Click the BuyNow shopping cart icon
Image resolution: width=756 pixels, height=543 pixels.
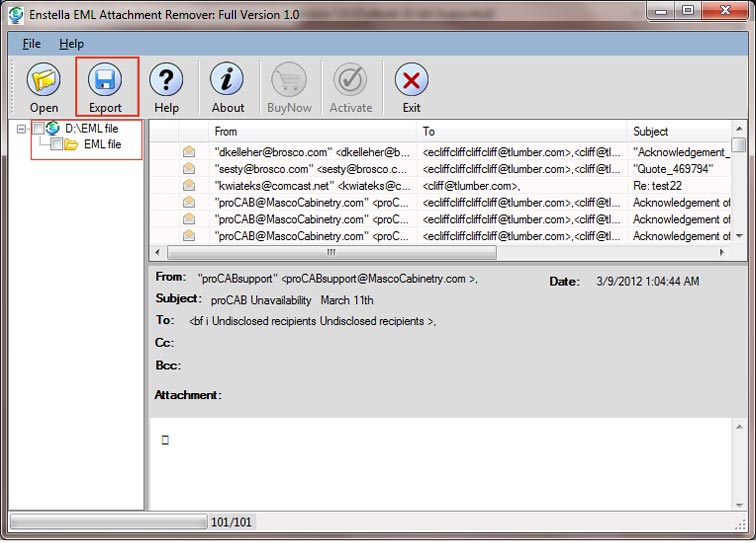click(x=289, y=80)
